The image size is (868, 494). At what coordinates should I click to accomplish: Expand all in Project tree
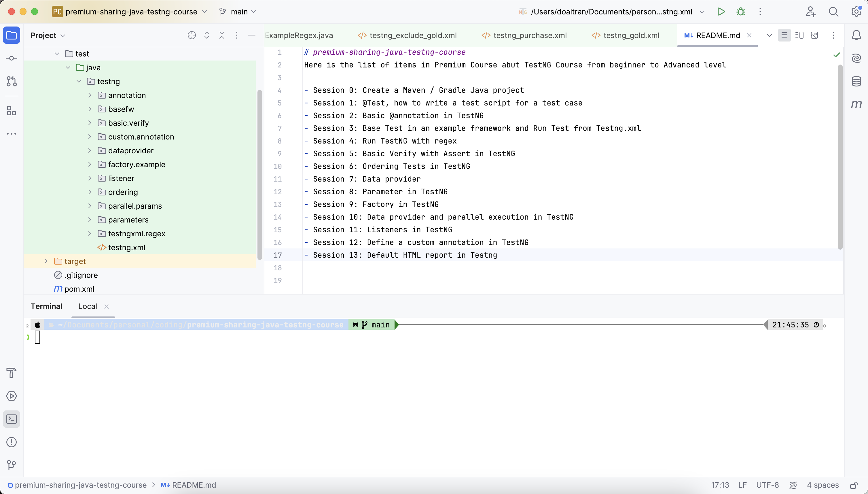(x=207, y=35)
